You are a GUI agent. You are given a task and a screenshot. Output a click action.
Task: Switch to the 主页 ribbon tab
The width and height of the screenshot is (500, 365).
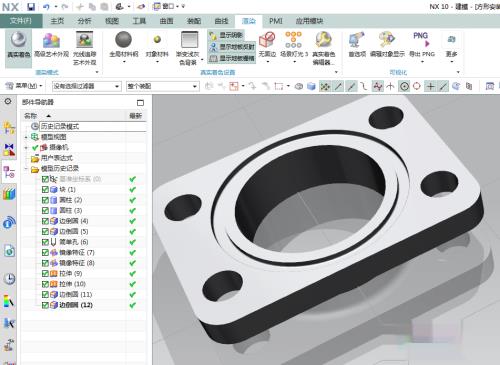(x=57, y=21)
